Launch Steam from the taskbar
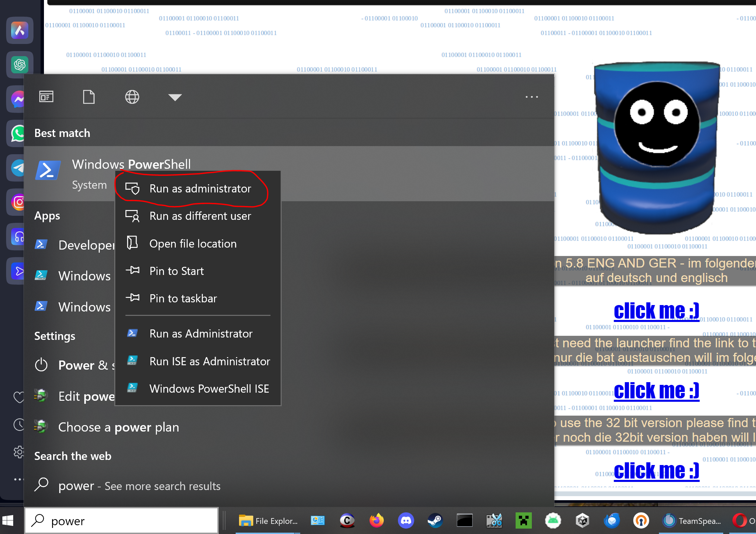Viewport: 756px width, 534px height. click(x=435, y=521)
